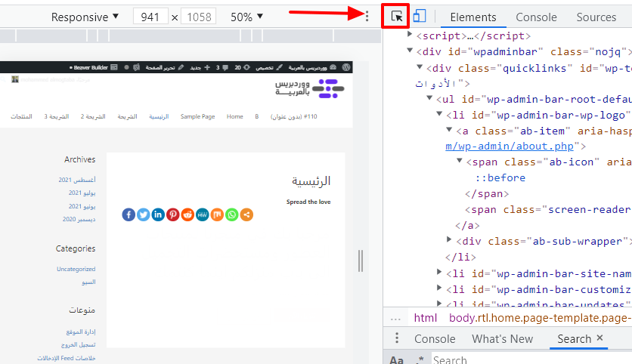Viewport: 632px width, 364px height.
Task: Share via the Pinterest icon
Action: [x=173, y=214]
